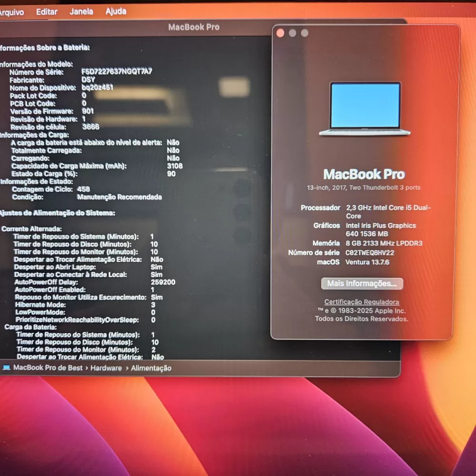Screen dimensions: 476x476
Task: Click the Repouso do Monitor Utiliza Escurecimento label
Action: (x=80, y=297)
